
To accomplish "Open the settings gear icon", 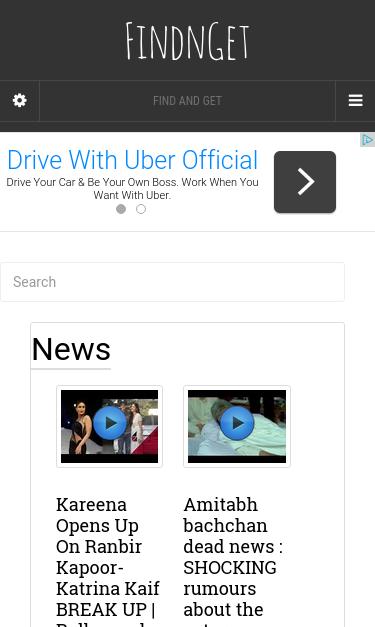I will point(20,100).
